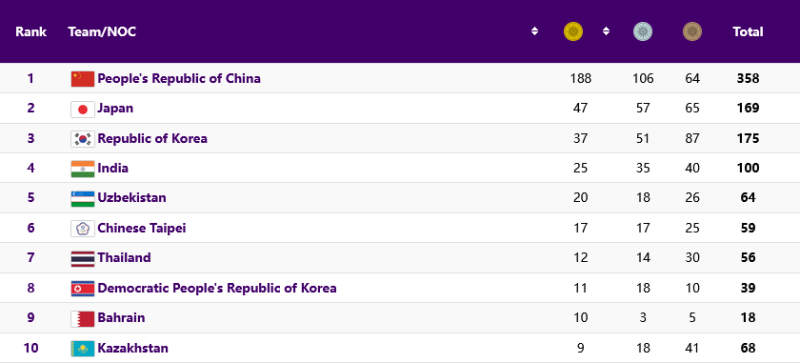Click the India flag icon

82,168
